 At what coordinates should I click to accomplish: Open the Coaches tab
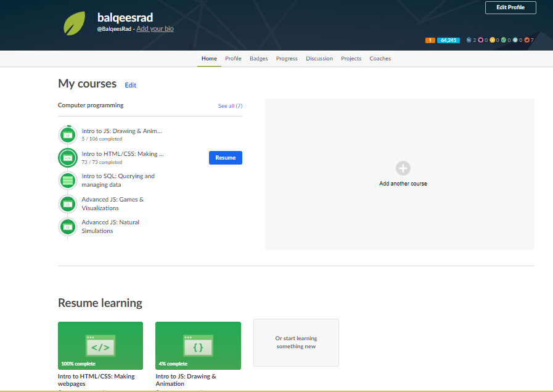[380, 59]
